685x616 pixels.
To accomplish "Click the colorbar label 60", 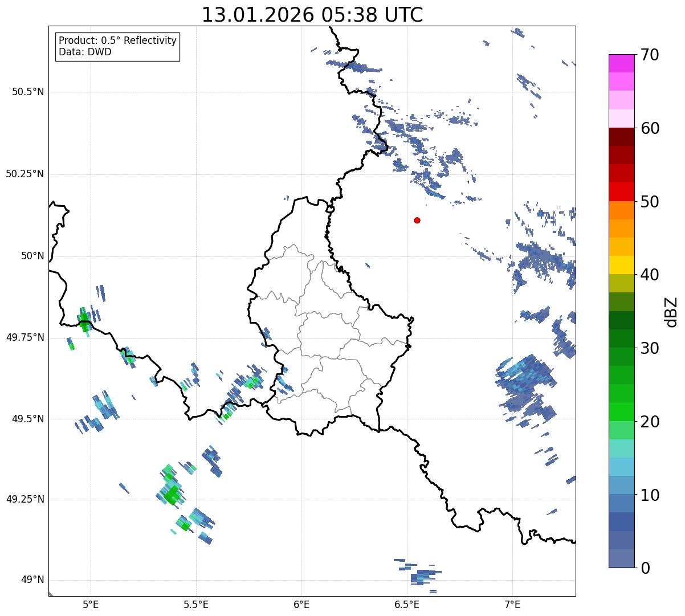I will [x=650, y=128].
